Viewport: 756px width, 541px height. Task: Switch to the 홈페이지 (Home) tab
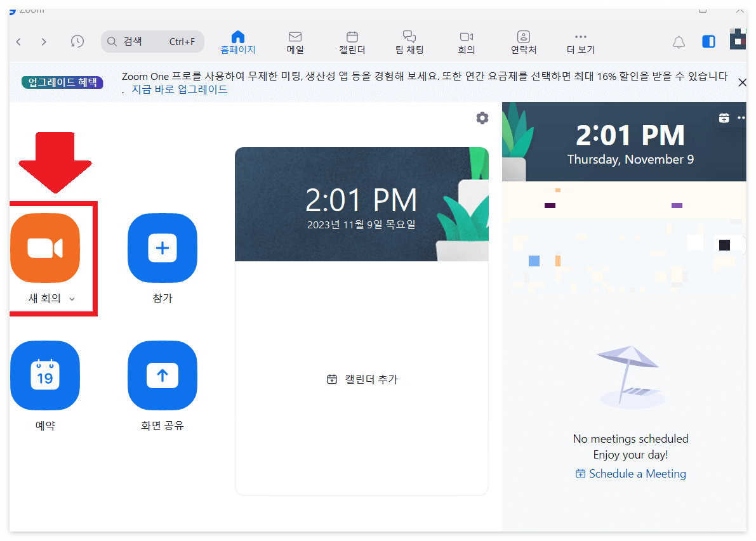tap(238, 42)
